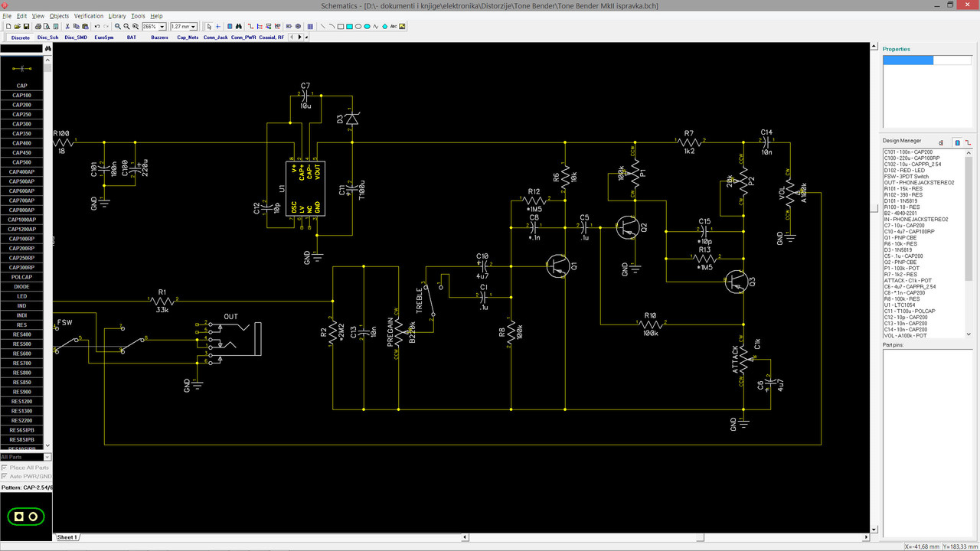Toggle Auto PWR/GND checkbox
The width and height of the screenshot is (980, 551).
(x=5, y=476)
